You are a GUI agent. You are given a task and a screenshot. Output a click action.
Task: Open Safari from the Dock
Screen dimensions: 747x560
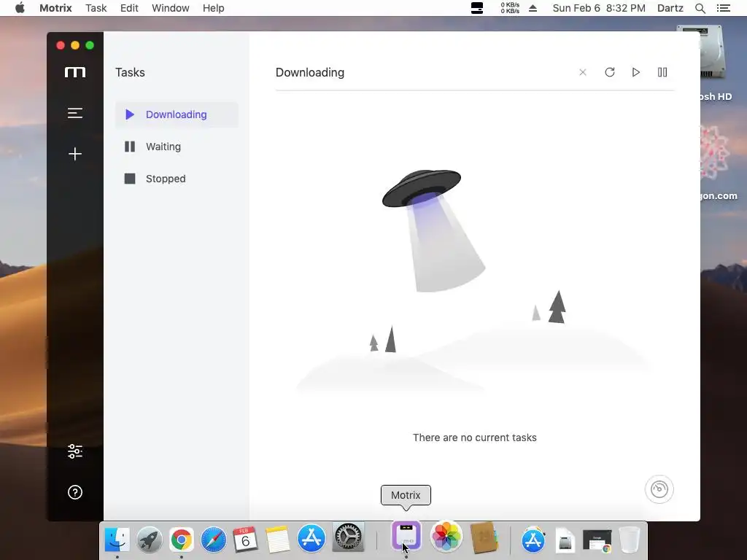(214, 539)
